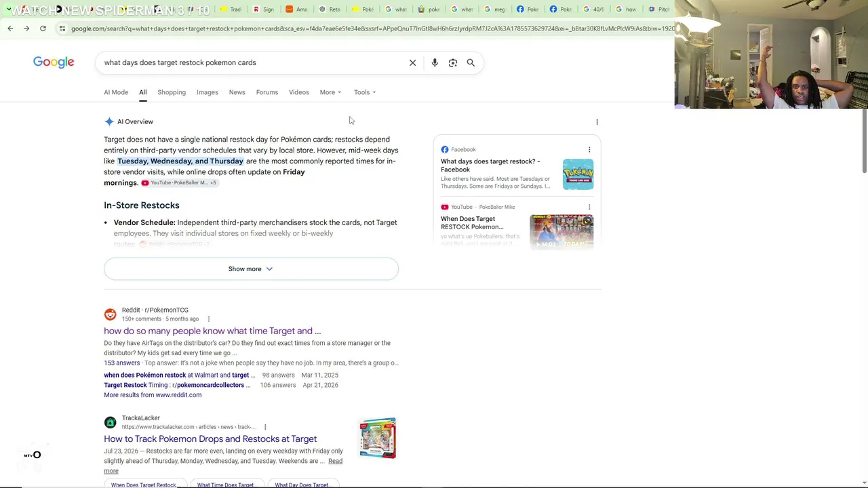Image resolution: width=868 pixels, height=488 pixels.
Task: Open "when does Pokémon restock at Walmart" sublink
Action: (x=179, y=375)
